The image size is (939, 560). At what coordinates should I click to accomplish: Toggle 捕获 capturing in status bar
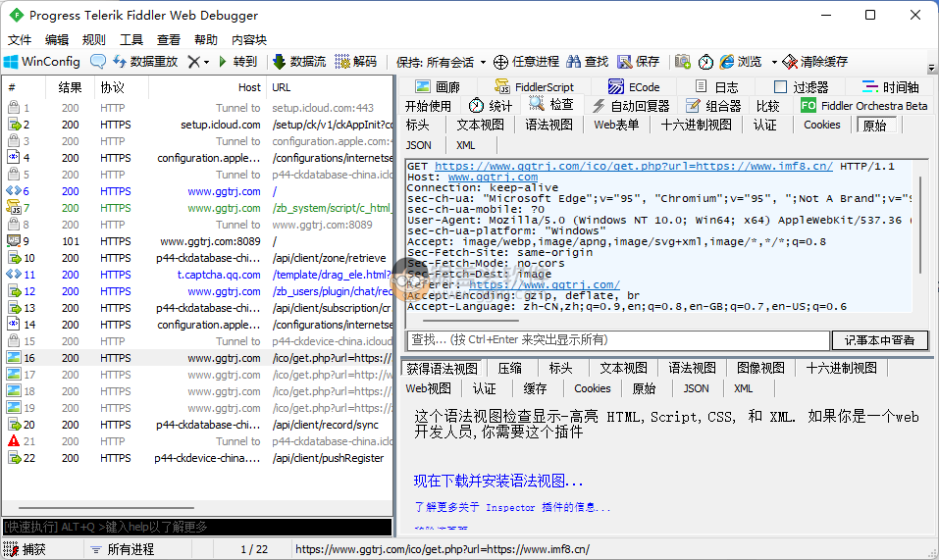coord(26,549)
